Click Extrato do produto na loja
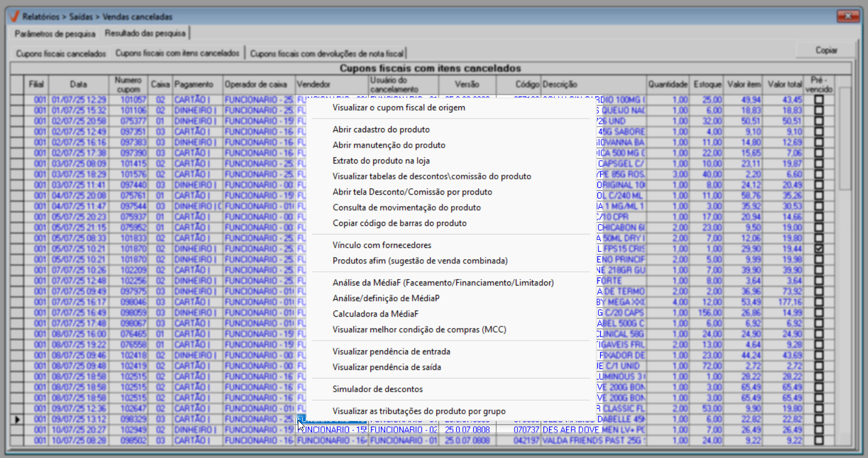This screenshot has width=868, height=458. click(x=381, y=161)
